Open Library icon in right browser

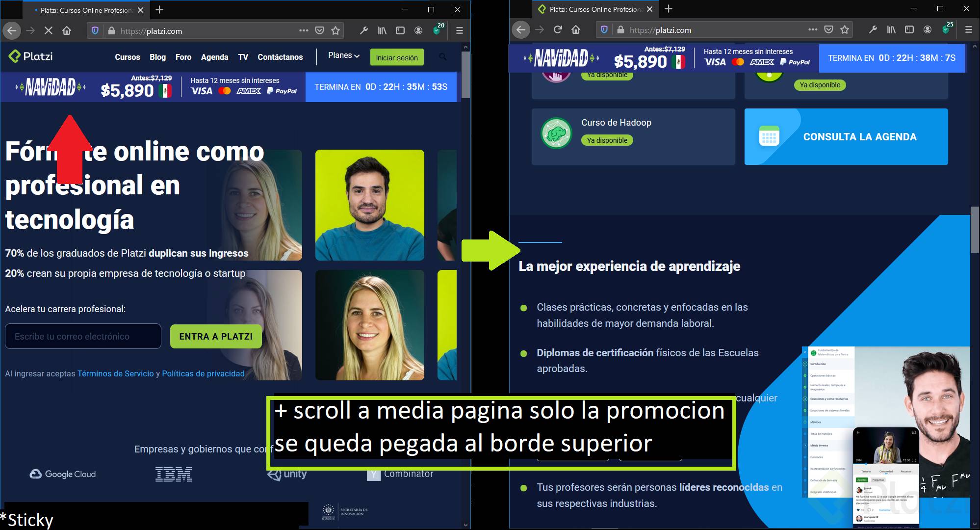coord(891,29)
